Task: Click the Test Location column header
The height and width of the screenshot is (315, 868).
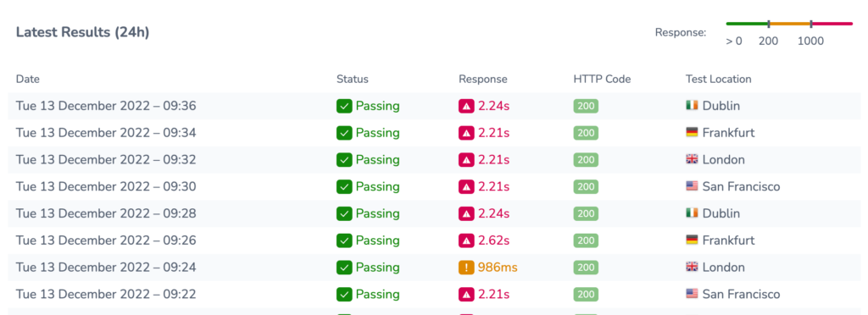Action: 718,79
